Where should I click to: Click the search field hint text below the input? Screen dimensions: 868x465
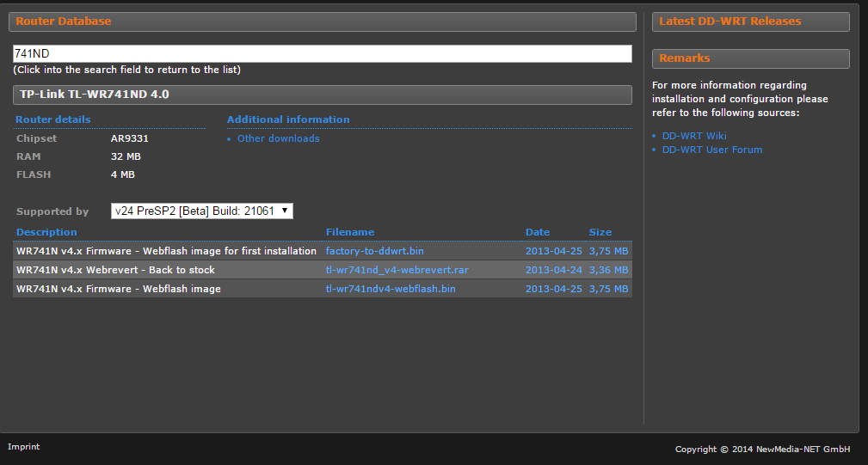pos(126,70)
